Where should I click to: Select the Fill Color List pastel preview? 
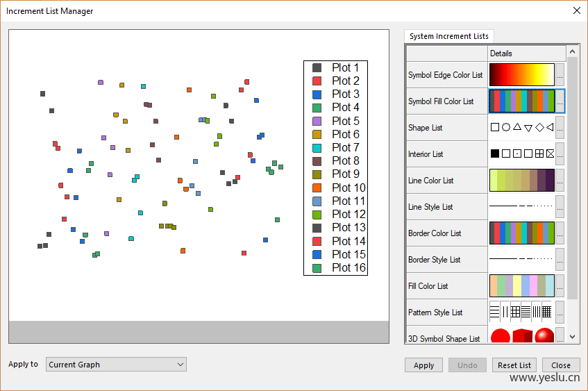(x=521, y=286)
